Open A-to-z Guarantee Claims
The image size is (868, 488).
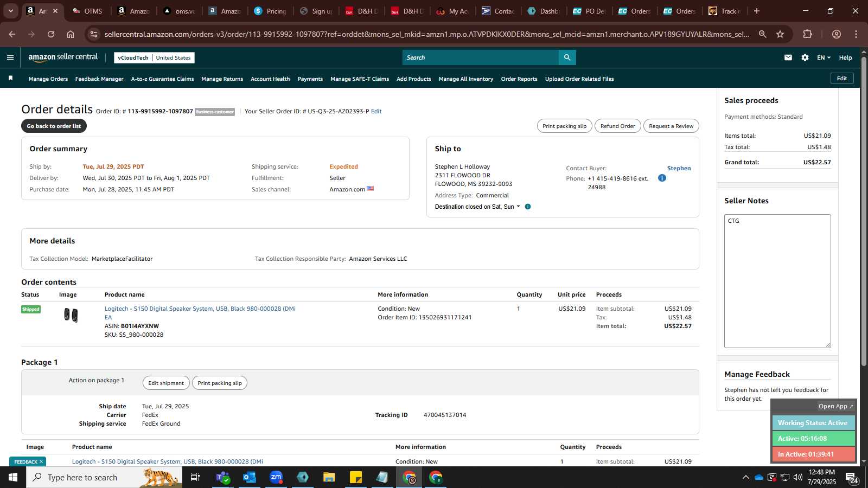tap(162, 79)
